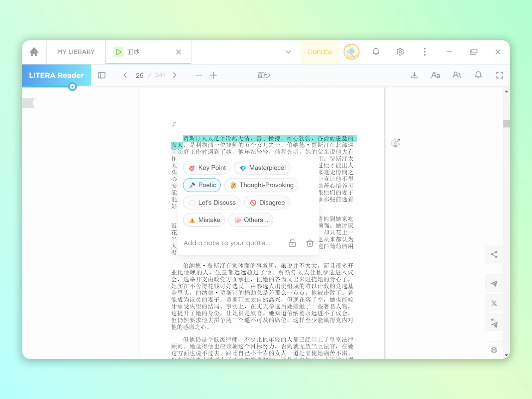Open font settings Aa icon
532x399 pixels.
click(436, 75)
